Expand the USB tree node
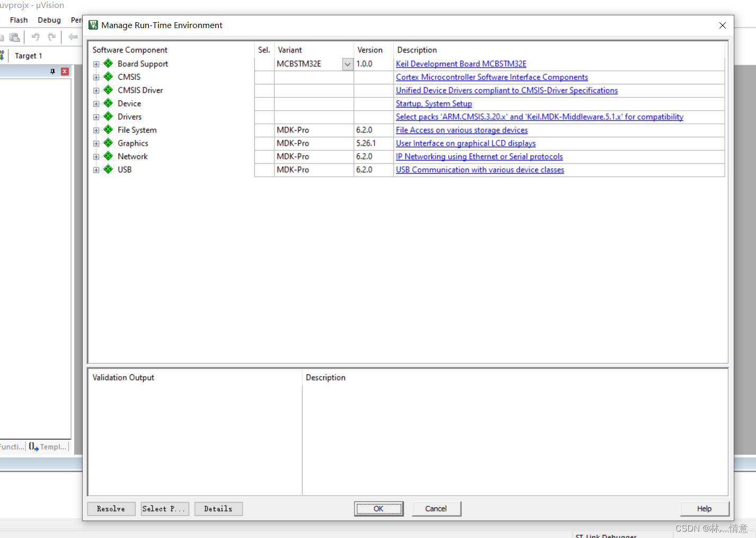The image size is (756, 538). click(96, 170)
